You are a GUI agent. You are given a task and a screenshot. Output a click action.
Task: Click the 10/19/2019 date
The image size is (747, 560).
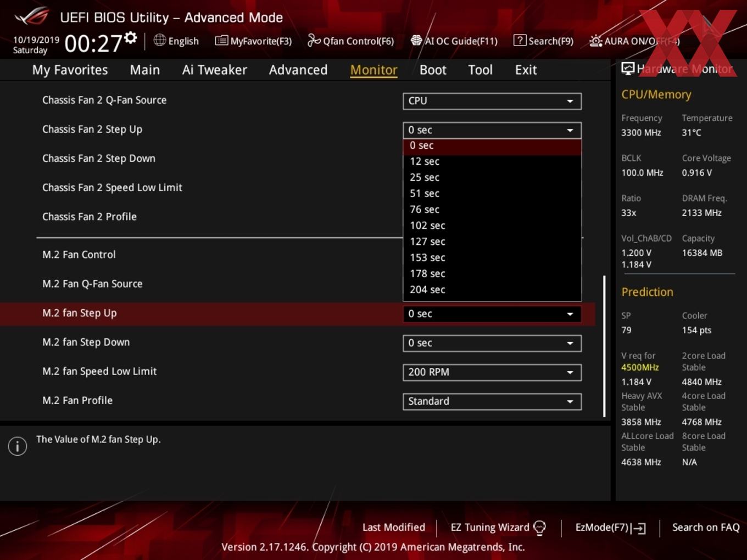36,40
